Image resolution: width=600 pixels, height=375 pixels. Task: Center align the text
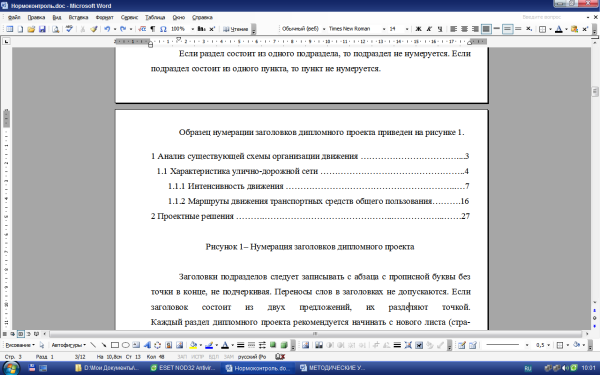(464, 29)
